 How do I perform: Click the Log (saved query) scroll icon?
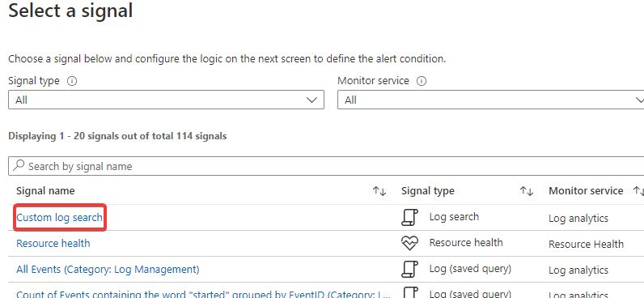pos(409,269)
